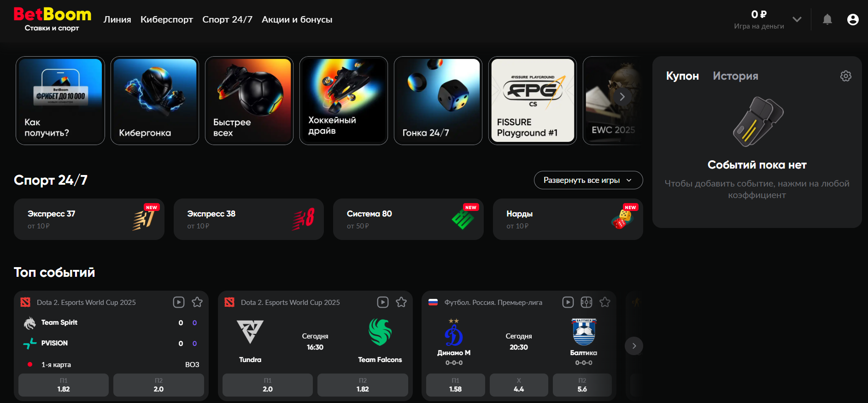Open Экспресс 37 game
This screenshot has height=403, width=868.
[89, 219]
